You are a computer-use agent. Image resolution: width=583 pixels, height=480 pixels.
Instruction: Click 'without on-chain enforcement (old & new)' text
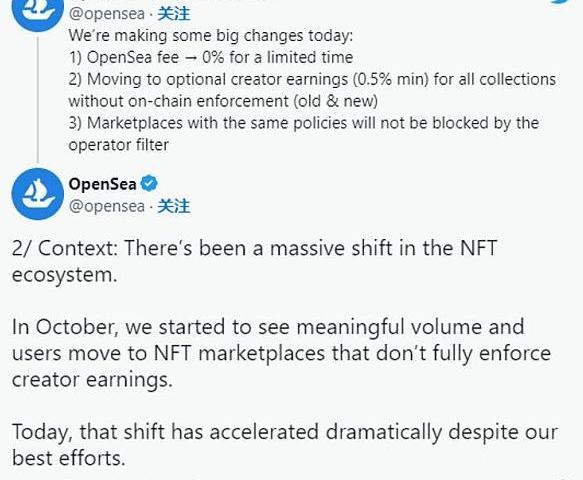[223, 102]
